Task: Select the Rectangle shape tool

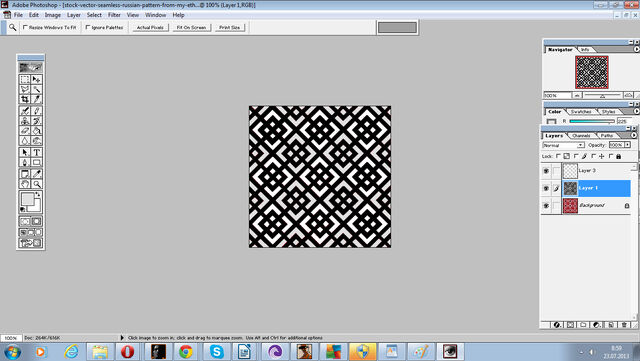Action: 37,163
